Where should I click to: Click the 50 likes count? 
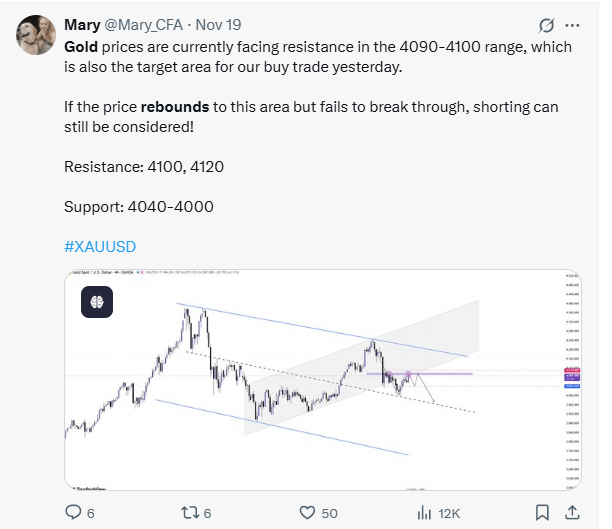click(328, 512)
